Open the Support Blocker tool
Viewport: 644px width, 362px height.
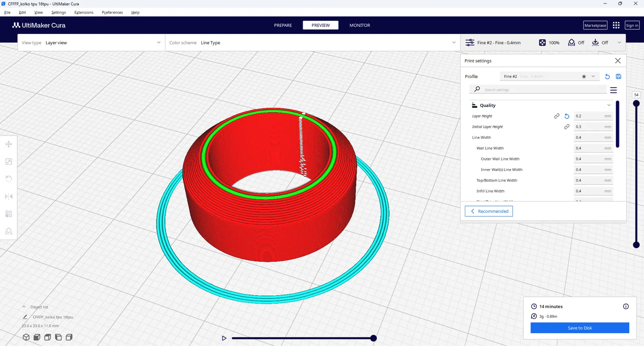point(8,231)
